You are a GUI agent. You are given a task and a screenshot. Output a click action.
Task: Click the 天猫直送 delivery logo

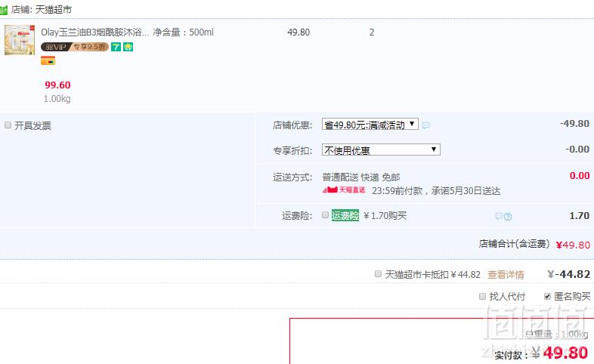click(x=344, y=190)
